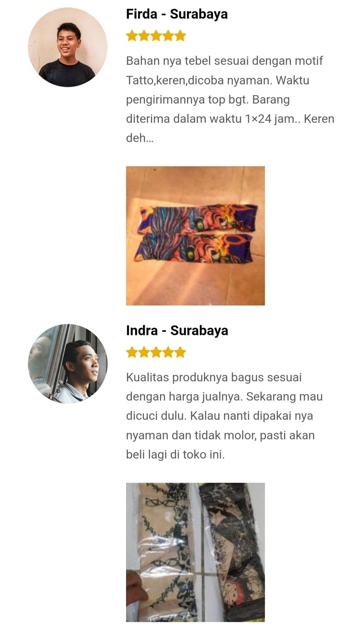The height and width of the screenshot is (627, 364).
Task: Click second star of Firda's rating
Action: coord(144,35)
